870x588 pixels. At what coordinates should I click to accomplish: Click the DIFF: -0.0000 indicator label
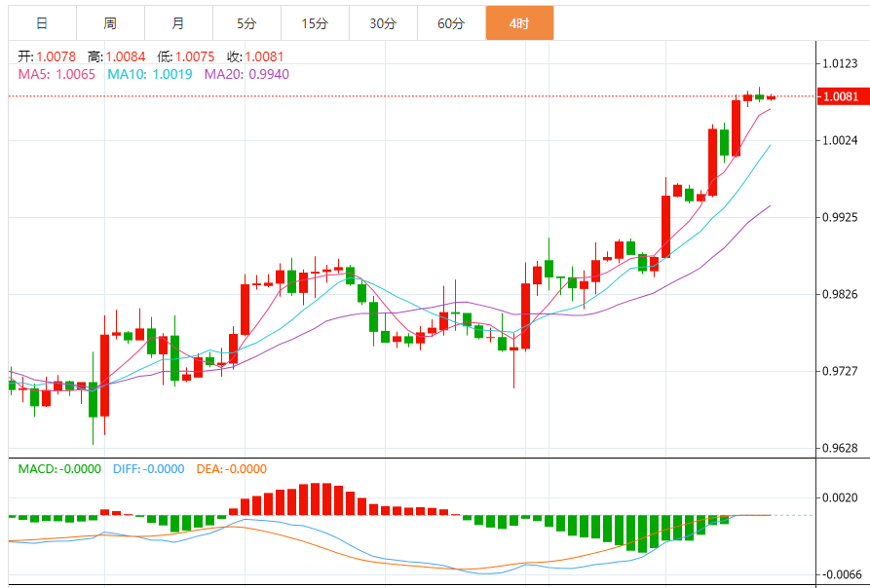[149, 469]
